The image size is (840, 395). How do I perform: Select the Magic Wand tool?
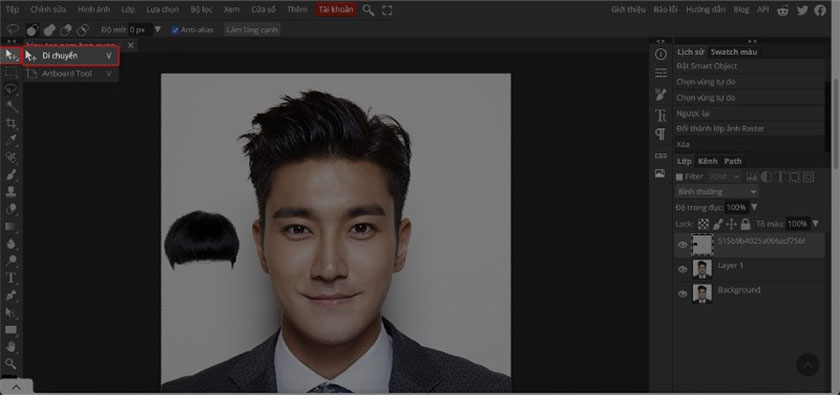tap(11, 106)
